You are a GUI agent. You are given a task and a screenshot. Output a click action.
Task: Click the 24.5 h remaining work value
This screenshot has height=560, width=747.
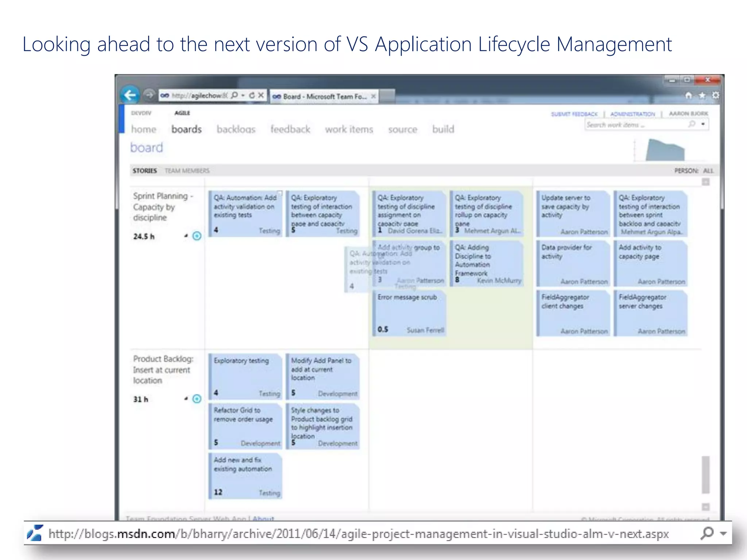[x=144, y=236]
